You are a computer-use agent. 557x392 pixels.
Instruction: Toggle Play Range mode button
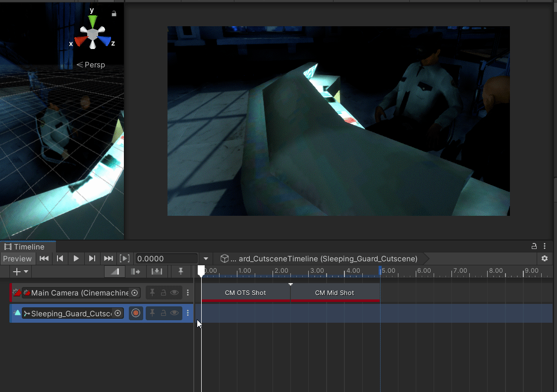pos(125,259)
